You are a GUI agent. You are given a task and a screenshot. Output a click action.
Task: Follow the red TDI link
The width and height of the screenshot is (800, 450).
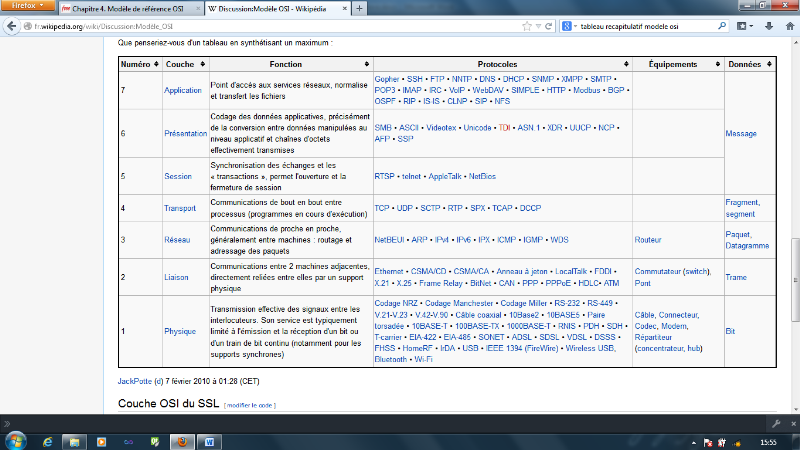click(x=504, y=128)
